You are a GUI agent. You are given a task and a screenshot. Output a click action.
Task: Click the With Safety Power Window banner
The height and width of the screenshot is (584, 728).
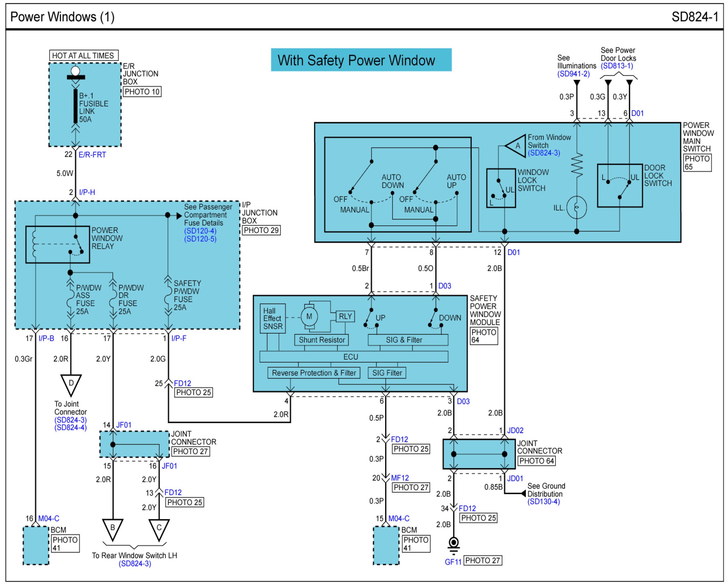coord(361,60)
